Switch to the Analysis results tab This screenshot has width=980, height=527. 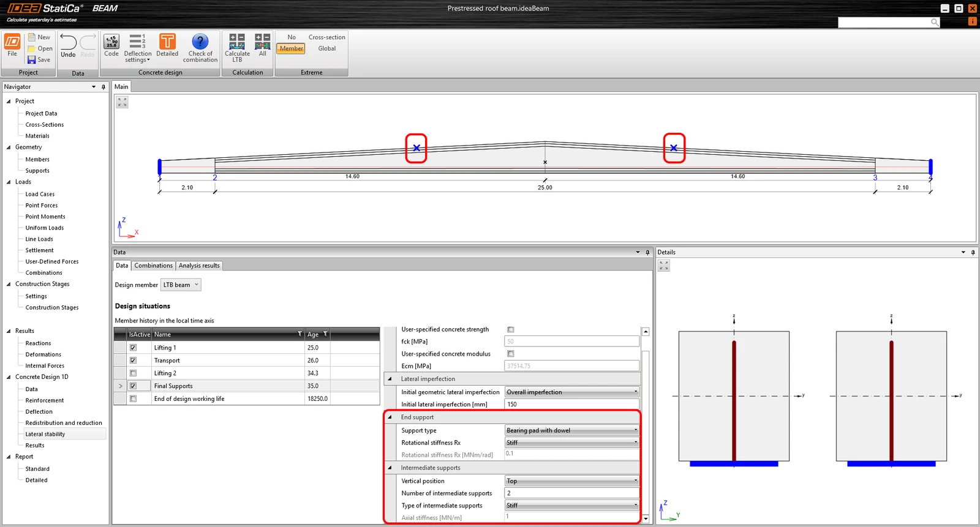pos(199,266)
